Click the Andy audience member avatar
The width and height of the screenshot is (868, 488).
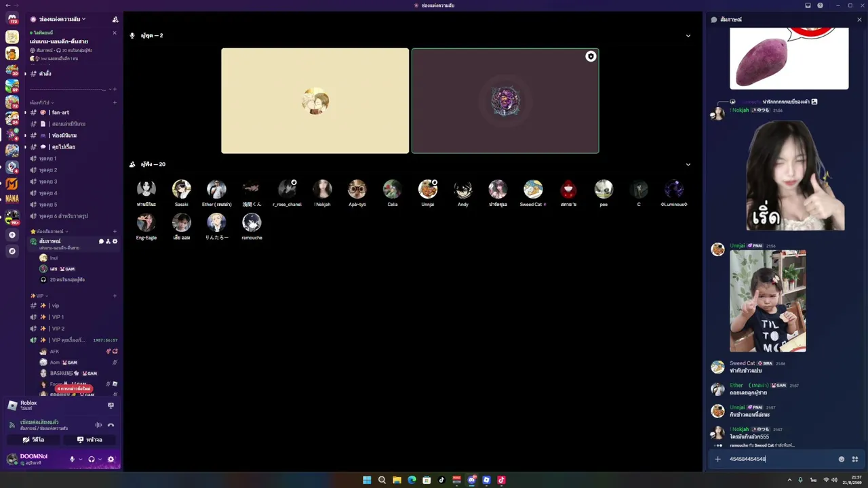coord(463,189)
